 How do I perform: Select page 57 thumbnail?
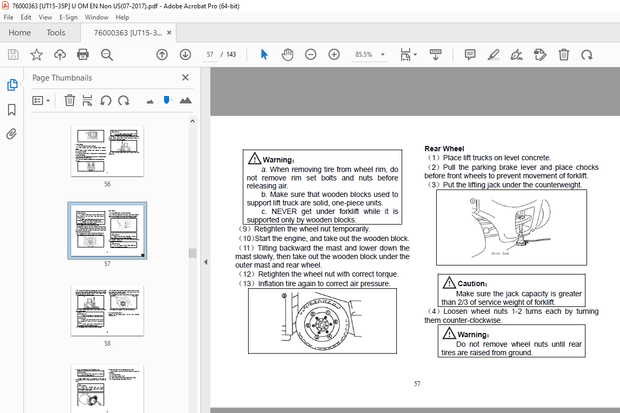point(107,231)
